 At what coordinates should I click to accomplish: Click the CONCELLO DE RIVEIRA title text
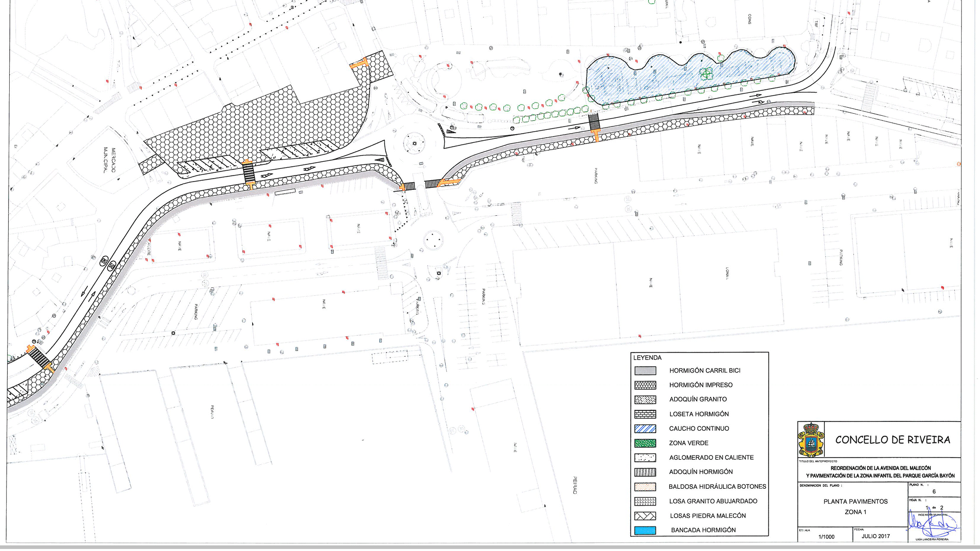coord(892,440)
